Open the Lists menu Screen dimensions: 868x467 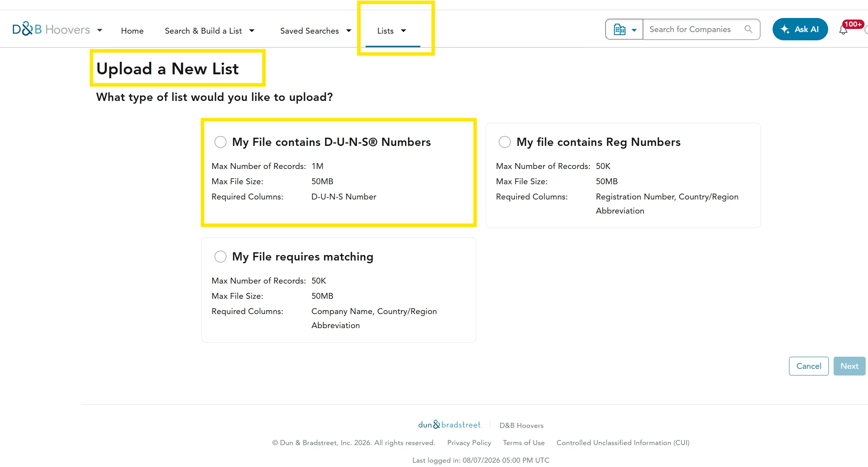click(x=385, y=31)
